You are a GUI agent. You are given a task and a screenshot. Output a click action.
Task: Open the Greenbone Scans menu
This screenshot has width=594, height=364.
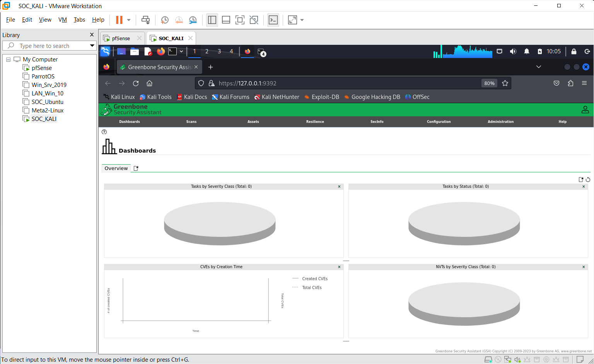pos(191,122)
